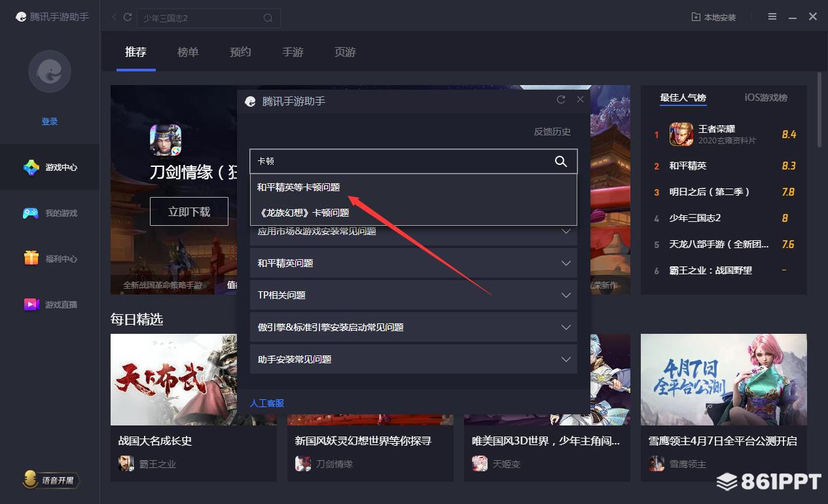Click the 立即下载 download button
The image size is (828, 504).
click(189, 211)
